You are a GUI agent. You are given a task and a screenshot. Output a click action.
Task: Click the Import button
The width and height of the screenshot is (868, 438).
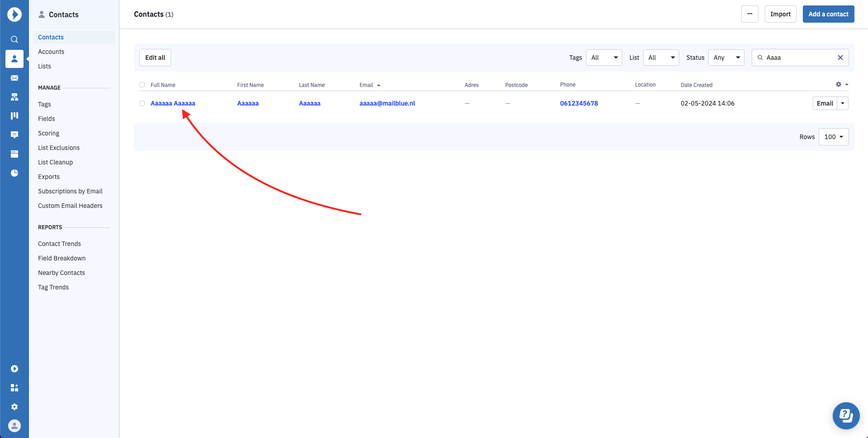click(x=780, y=14)
